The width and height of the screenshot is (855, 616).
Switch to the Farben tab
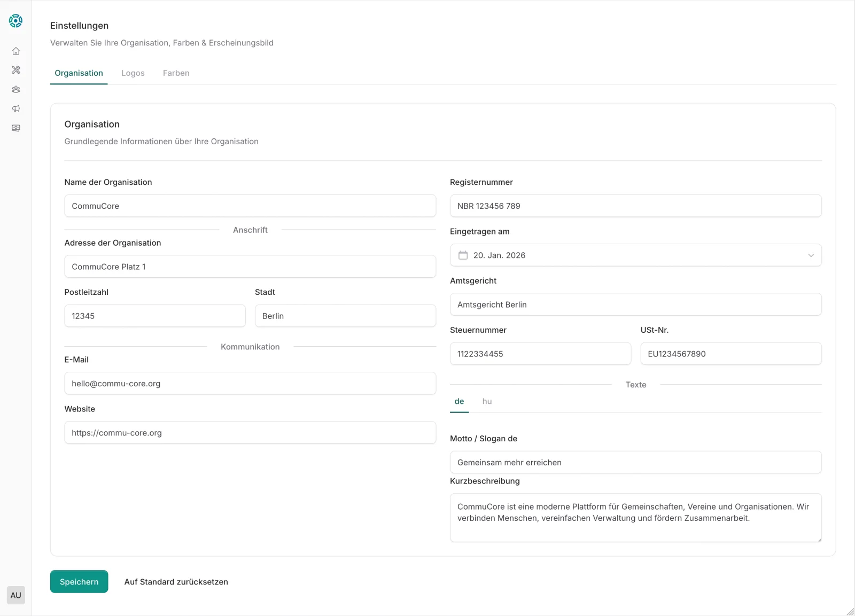click(x=176, y=73)
